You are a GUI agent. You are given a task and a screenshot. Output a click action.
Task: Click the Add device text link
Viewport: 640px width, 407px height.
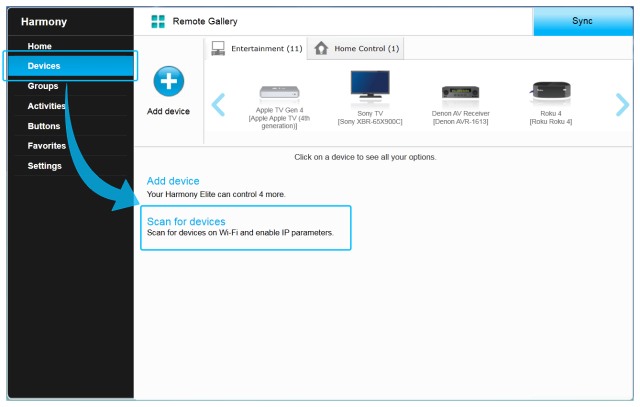(173, 181)
